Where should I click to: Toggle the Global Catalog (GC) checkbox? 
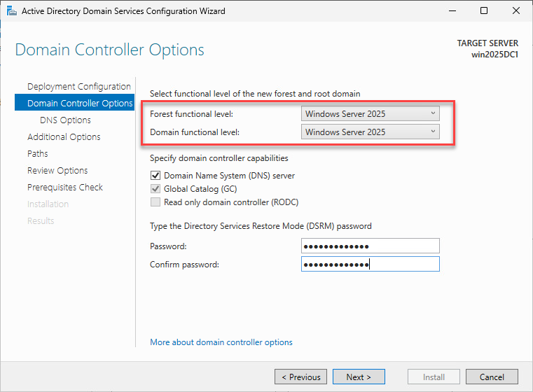155,189
